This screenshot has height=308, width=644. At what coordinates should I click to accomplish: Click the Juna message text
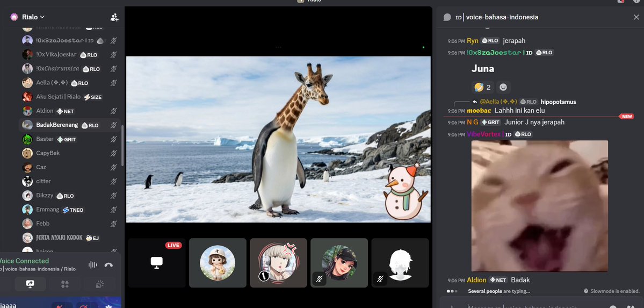[x=482, y=69]
